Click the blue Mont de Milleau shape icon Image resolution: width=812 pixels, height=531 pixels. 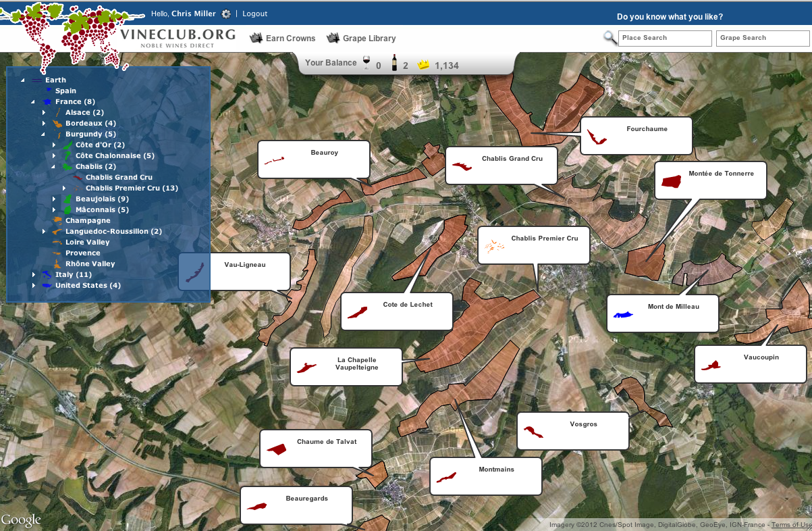tap(624, 314)
